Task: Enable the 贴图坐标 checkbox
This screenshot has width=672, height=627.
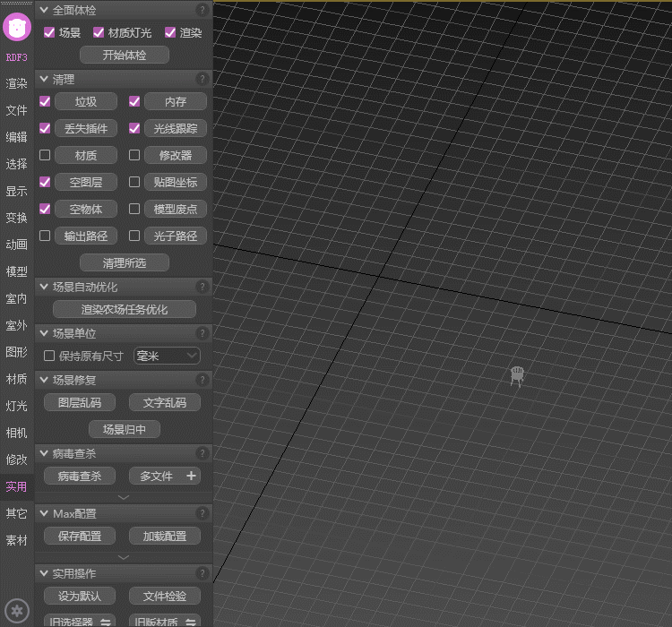Action: tap(134, 182)
